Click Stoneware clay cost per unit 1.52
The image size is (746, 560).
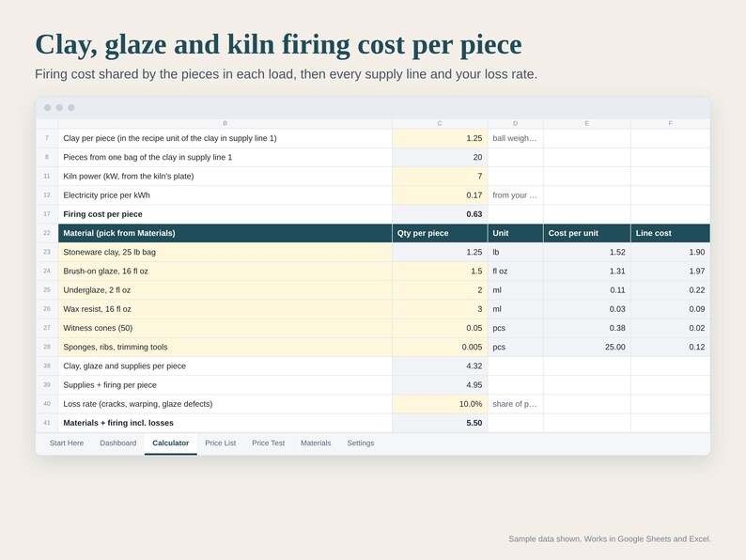(586, 252)
